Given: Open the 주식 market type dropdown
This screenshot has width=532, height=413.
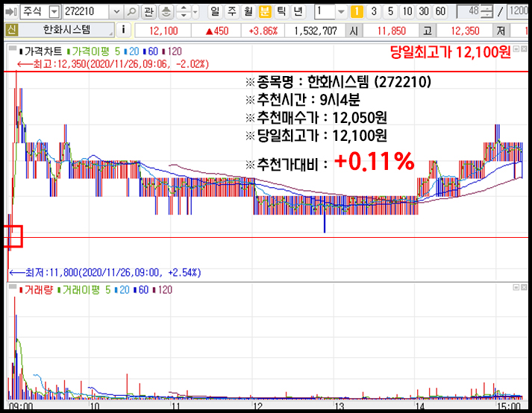Looking at the screenshot, I should [54, 12].
